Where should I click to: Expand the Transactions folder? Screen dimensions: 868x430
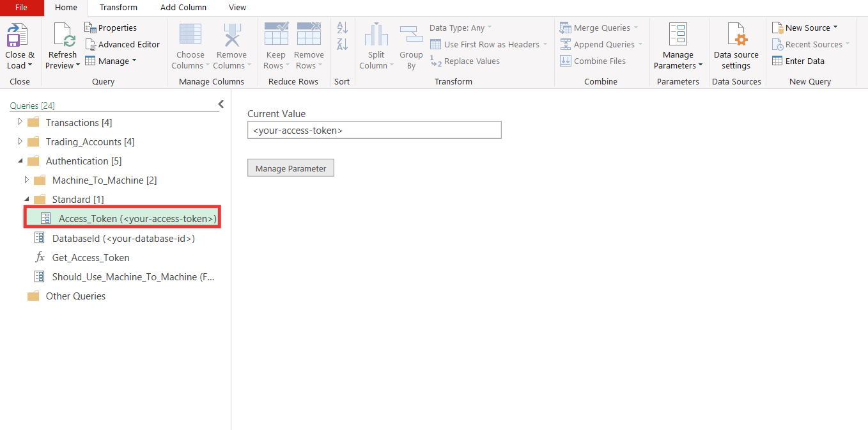19,122
